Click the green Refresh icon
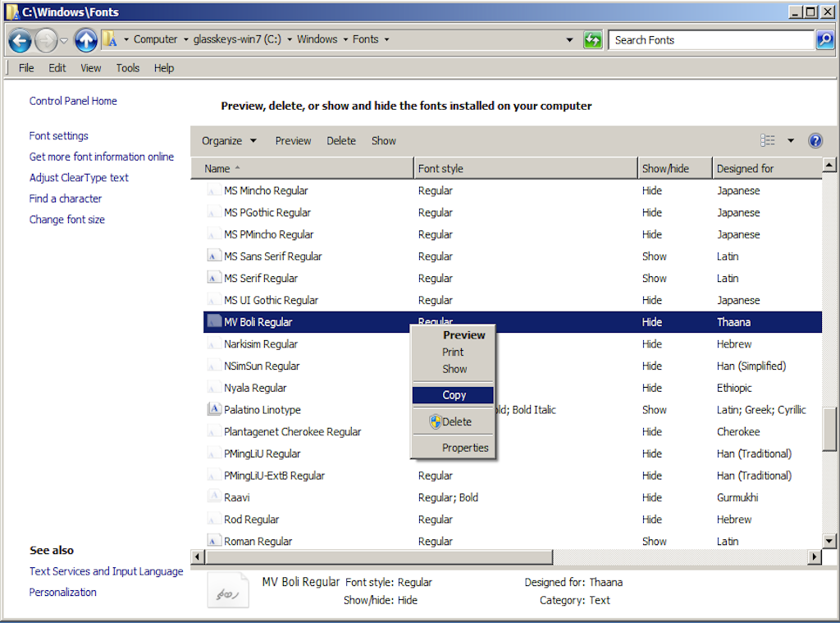This screenshot has width=840, height=623. click(x=592, y=40)
